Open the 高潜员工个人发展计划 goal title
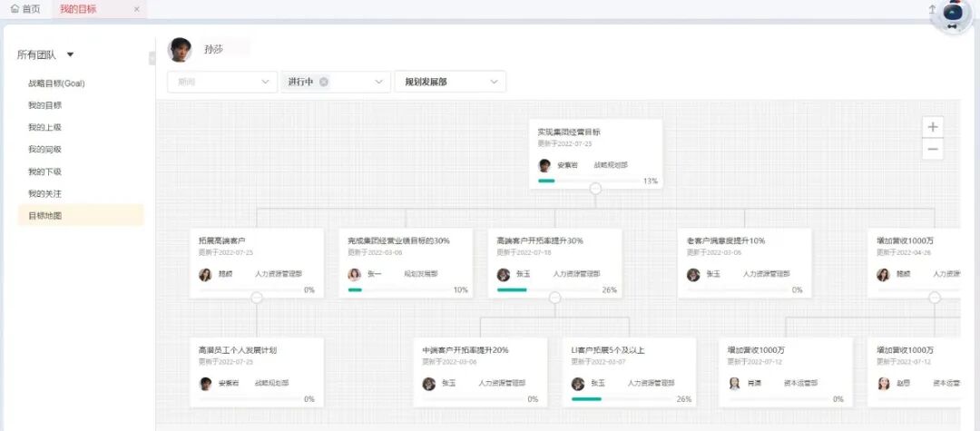Screen dimensions: 980x431 point(238,350)
